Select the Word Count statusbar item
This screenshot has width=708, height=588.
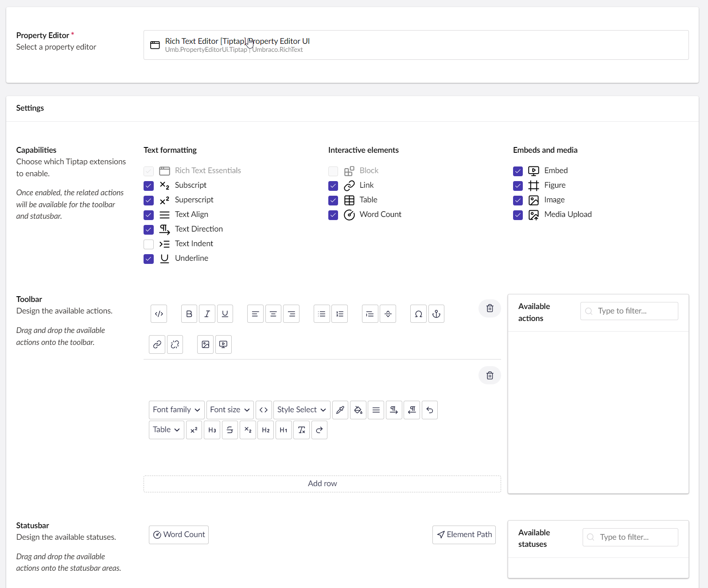click(179, 535)
